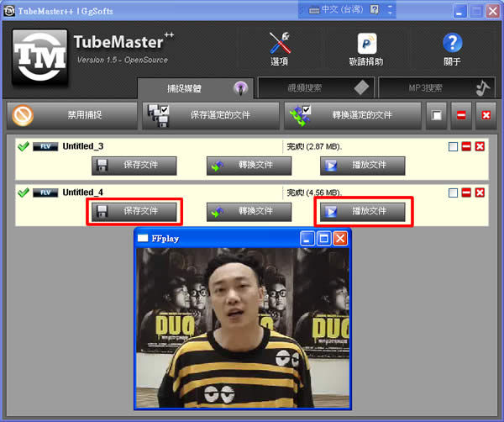504x422 pixels.
Task: Close the TubeMaster++ window
Action: [x=493, y=12]
